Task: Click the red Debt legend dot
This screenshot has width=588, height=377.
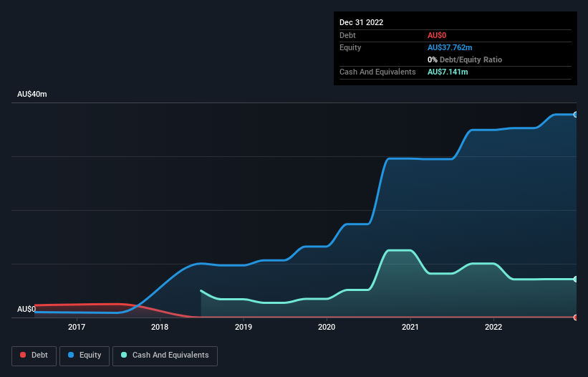Action: tap(23, 355)
